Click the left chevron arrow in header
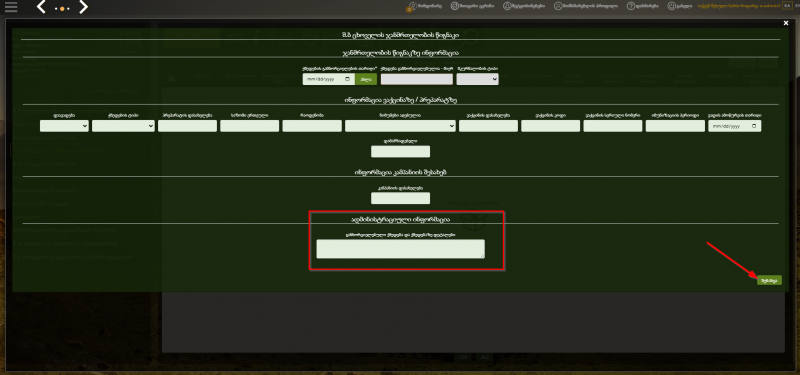Screen dimensions: 800x375 point(42,7)
